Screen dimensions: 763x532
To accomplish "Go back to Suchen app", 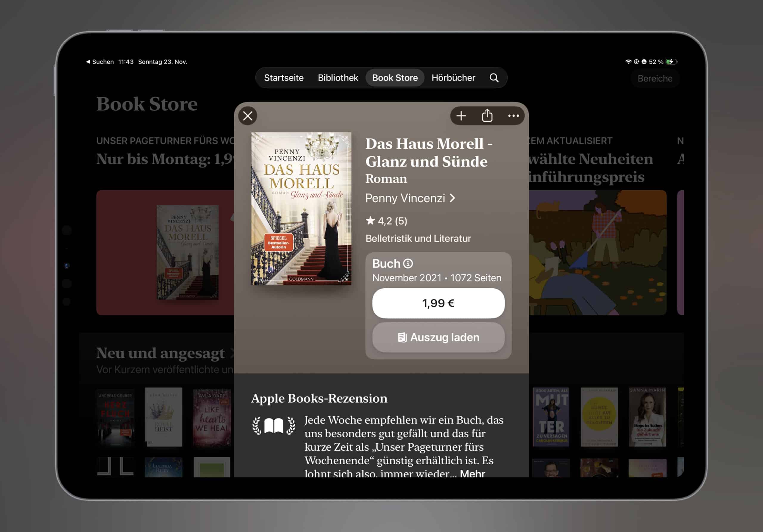I will 100,62.
